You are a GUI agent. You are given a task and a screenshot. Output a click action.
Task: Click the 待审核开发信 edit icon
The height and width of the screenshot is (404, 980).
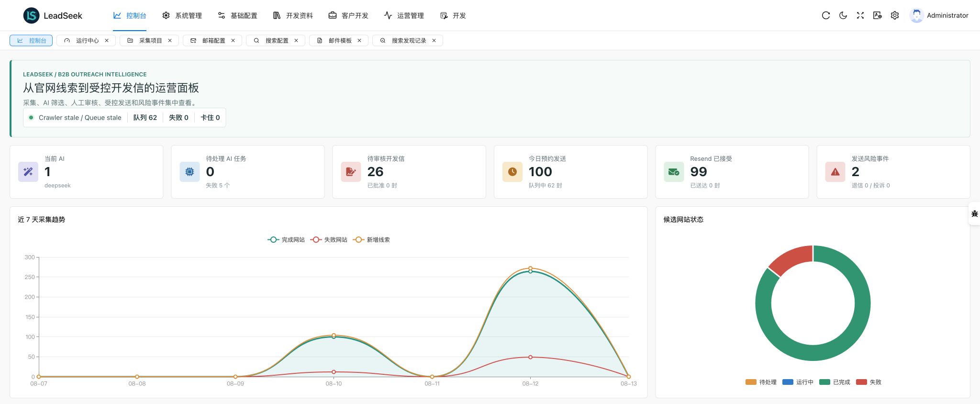point(351,172)
